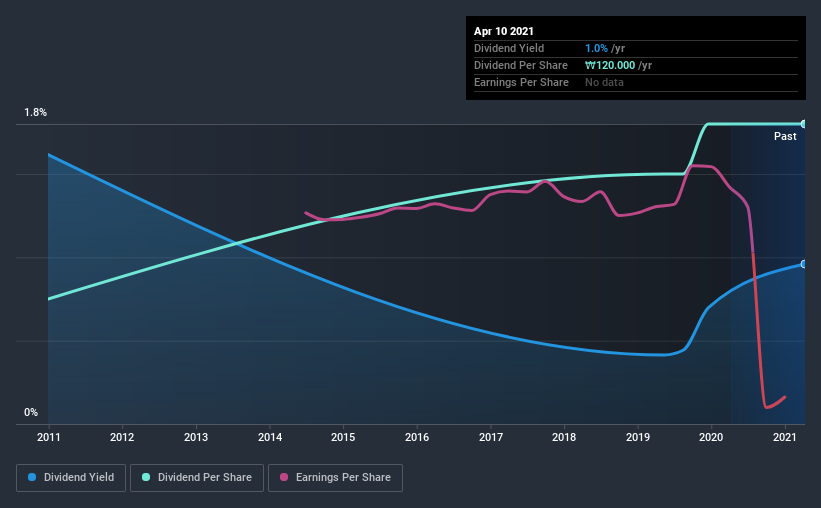Click the red Earnings Per Share trough
The height and width of the screenshot is (508, 821).
pyautogui.click(x=767, y=406)
